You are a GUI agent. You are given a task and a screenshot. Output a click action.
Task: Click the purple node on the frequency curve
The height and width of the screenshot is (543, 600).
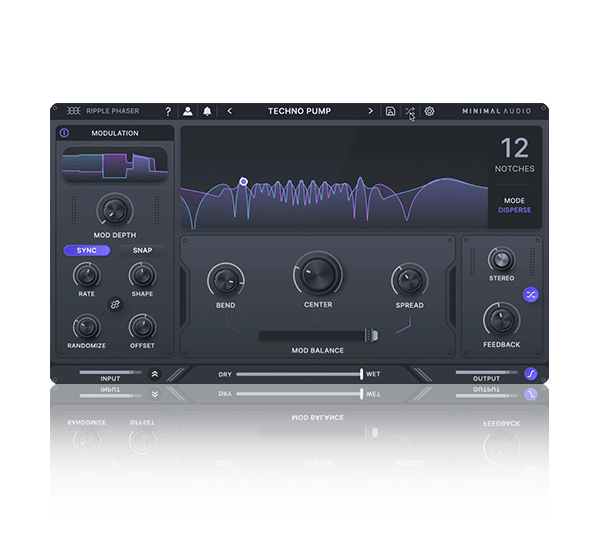(x=243, y=181)
